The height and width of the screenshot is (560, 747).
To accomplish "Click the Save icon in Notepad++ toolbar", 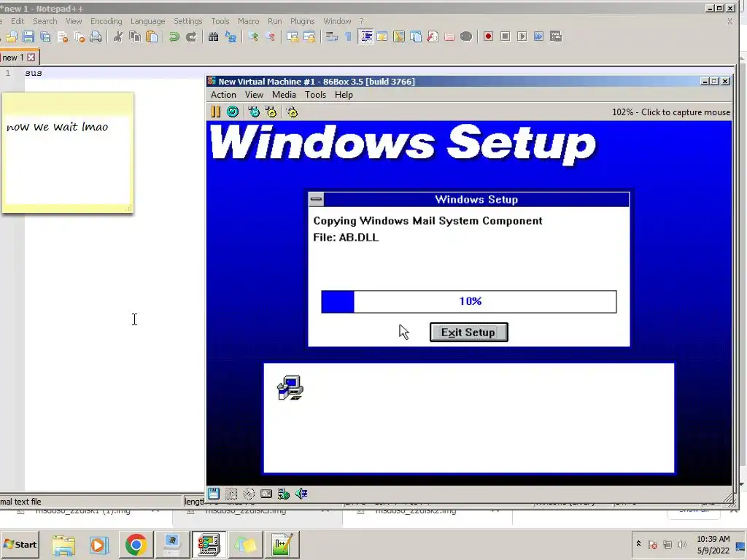I will click(28, 36).
